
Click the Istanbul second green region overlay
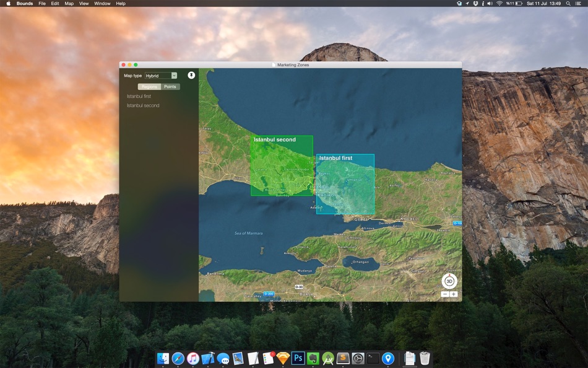282,165
